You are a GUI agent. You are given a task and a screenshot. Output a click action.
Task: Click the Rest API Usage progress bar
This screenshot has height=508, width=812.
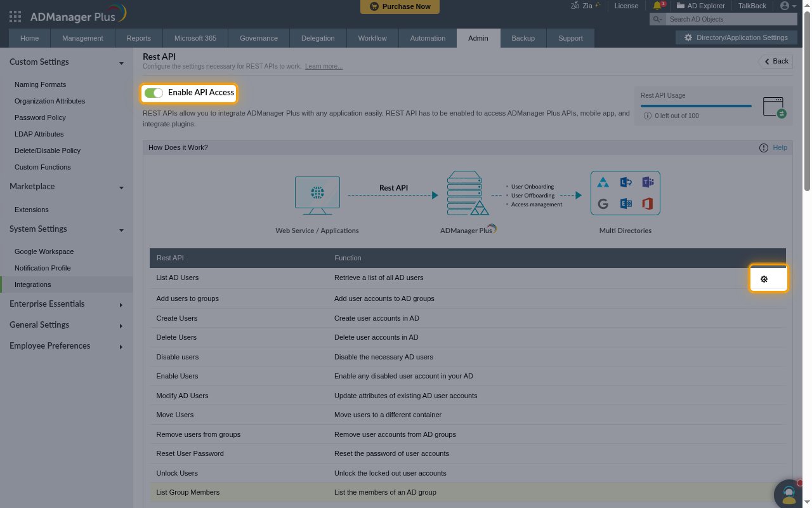click(696, 106)
